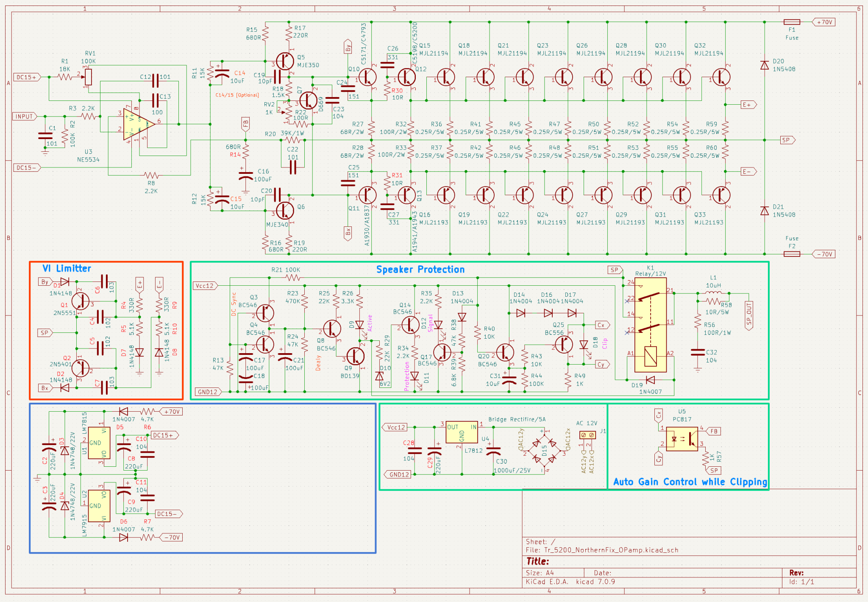
Task: Select the C30 1000uF/25V capacitor symbol
Action: pos(493,451)
